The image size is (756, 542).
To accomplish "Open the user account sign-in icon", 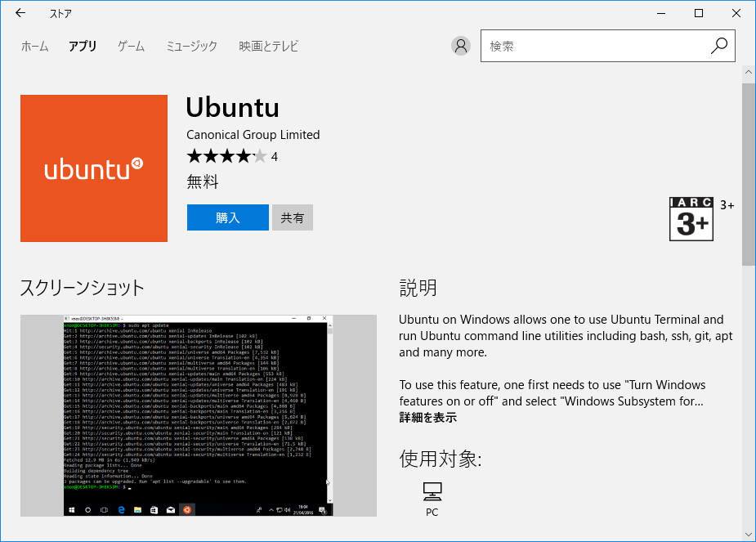I will click(x=460, y=46).
